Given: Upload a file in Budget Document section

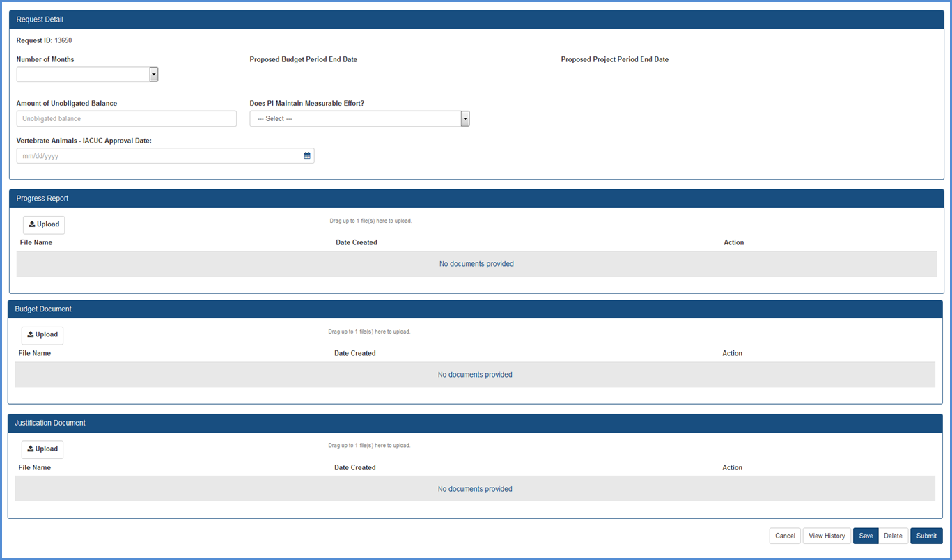Looking at the screenshot, I should 42,335.
